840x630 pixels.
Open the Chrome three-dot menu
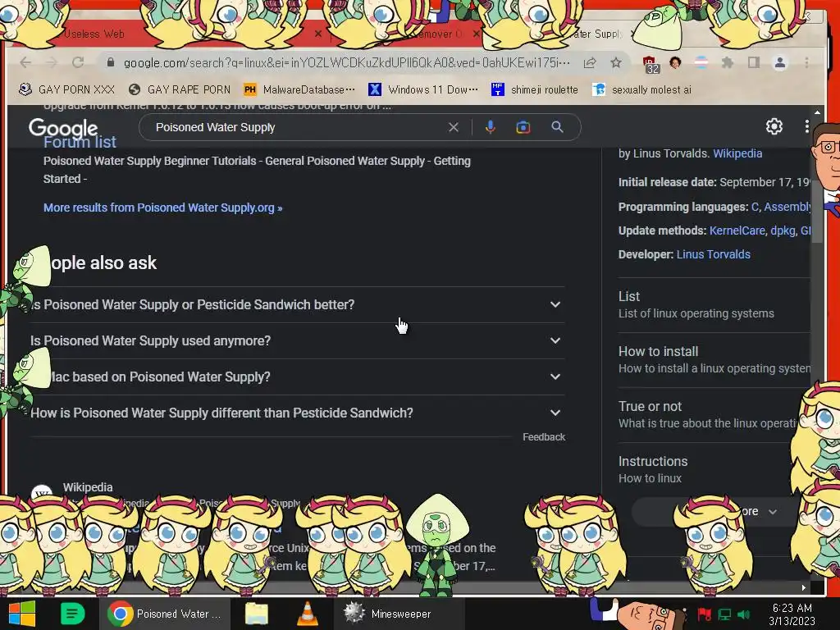tap(807, 62)
